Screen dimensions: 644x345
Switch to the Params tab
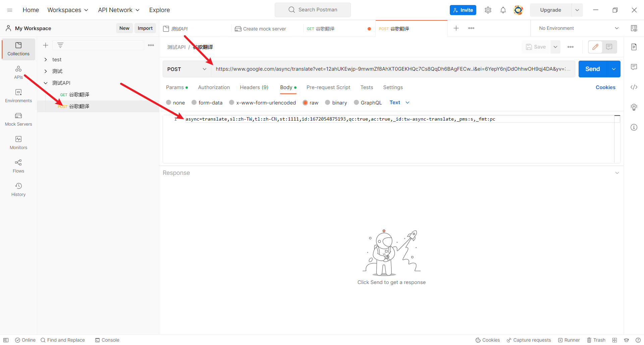point(177,87)
